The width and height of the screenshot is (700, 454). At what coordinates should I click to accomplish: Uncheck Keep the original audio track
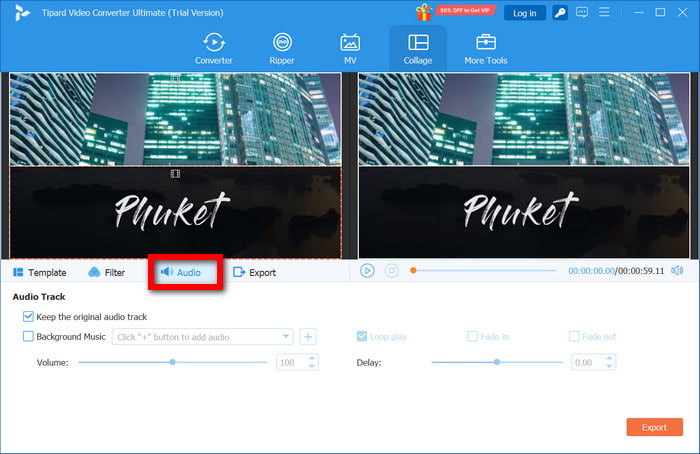point(28,317)
